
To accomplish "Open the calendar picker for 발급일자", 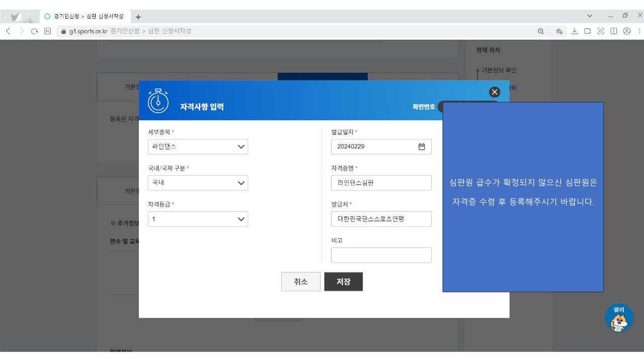I will coord(422,147).
